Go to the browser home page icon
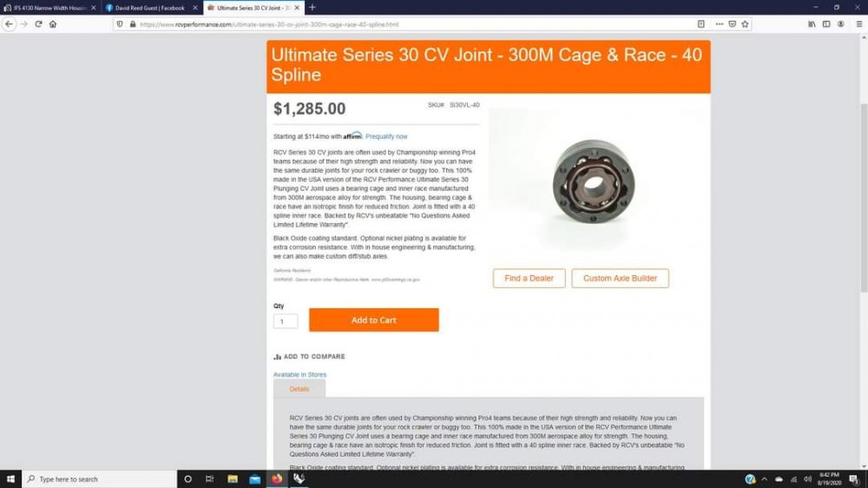The height and width of the screenshot is (488, 868). (53, 24)
